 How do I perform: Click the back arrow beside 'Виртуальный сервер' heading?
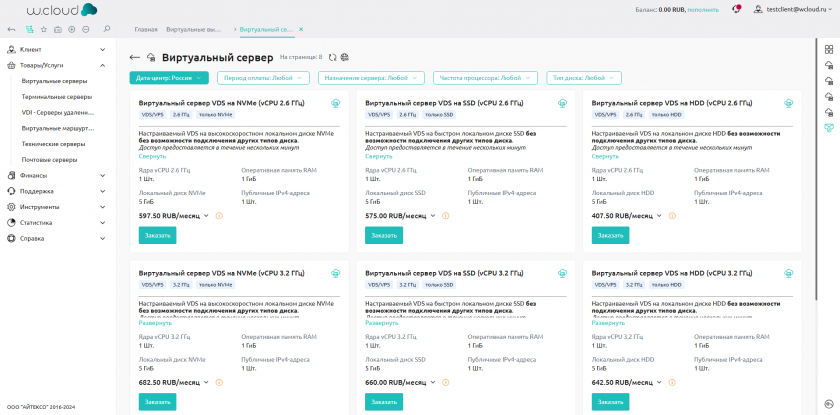pos(135,57)
